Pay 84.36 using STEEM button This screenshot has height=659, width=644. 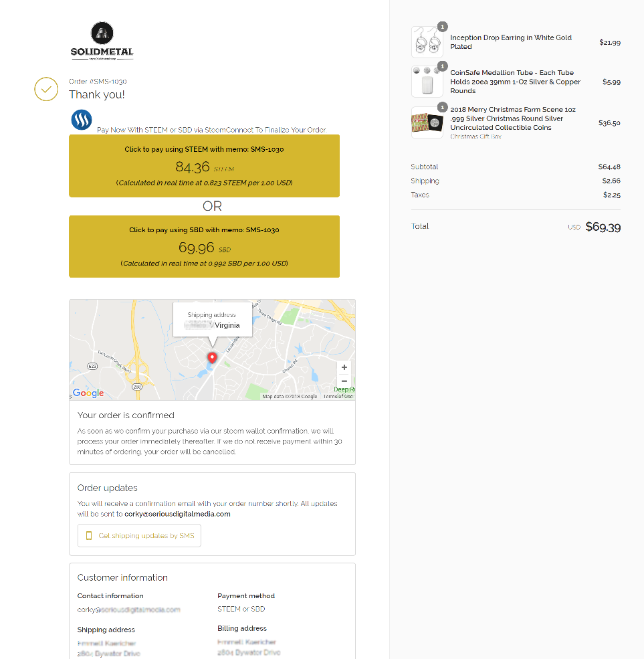point(204,166)
